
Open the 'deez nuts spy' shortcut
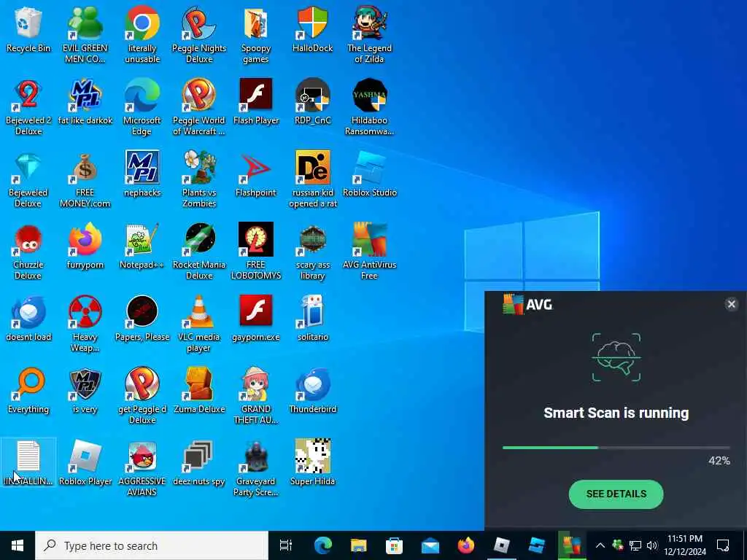[x=199, y=463]
